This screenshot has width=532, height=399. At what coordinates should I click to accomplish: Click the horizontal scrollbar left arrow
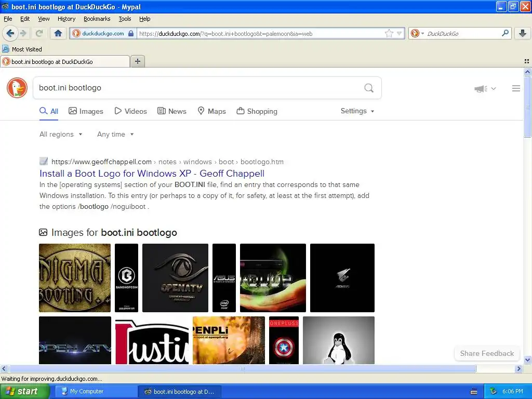tap(4, 368)
